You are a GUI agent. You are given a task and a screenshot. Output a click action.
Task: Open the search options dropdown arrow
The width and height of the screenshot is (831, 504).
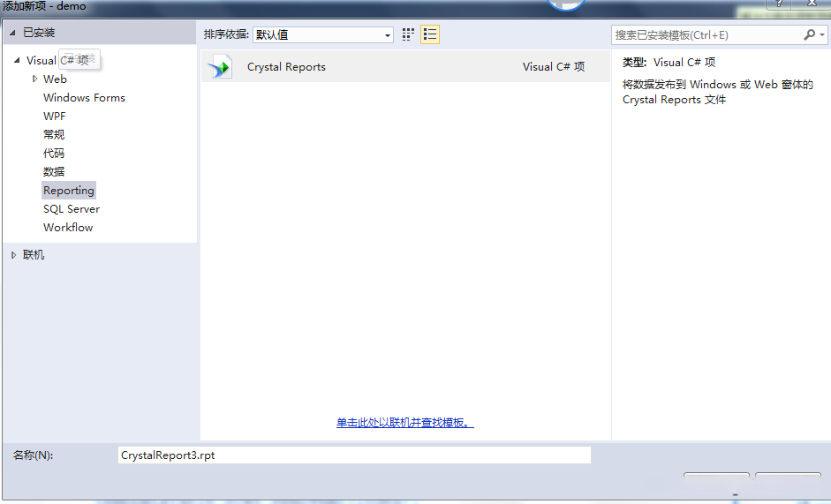tap(822, 35)
